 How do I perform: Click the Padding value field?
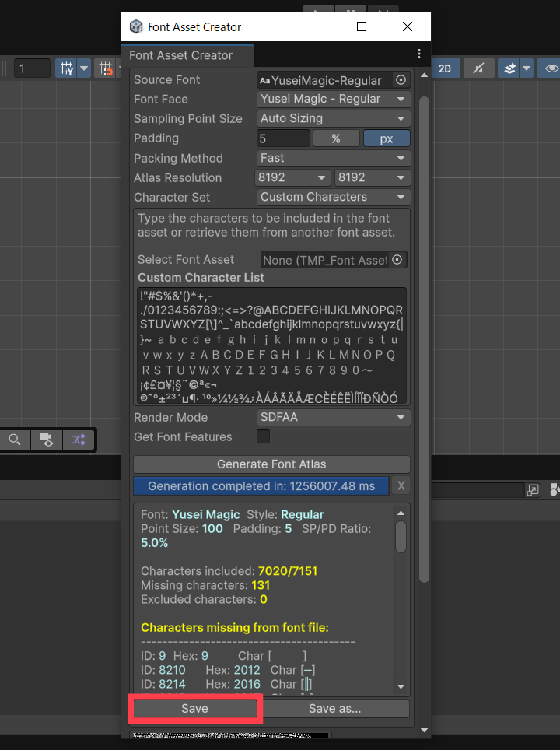click(x=283, y=138)
